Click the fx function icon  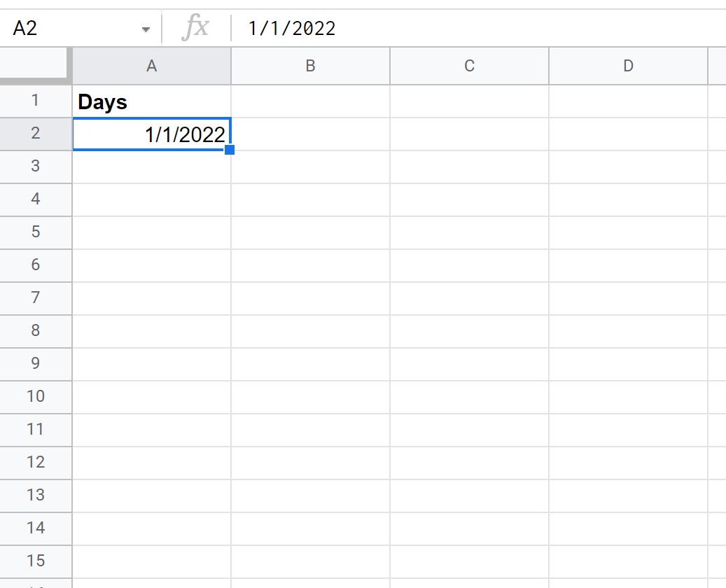click(195, 27)
